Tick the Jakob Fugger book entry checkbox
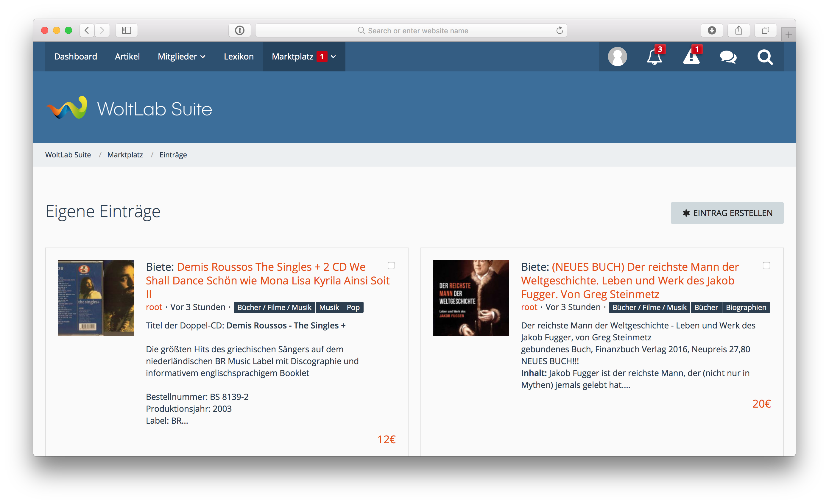The height and width of the screenshot is (504, 829). pos(766,265)
